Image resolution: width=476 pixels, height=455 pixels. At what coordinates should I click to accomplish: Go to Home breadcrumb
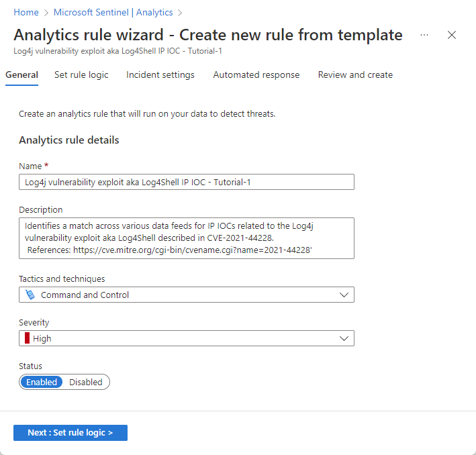[x=26, y=13]
